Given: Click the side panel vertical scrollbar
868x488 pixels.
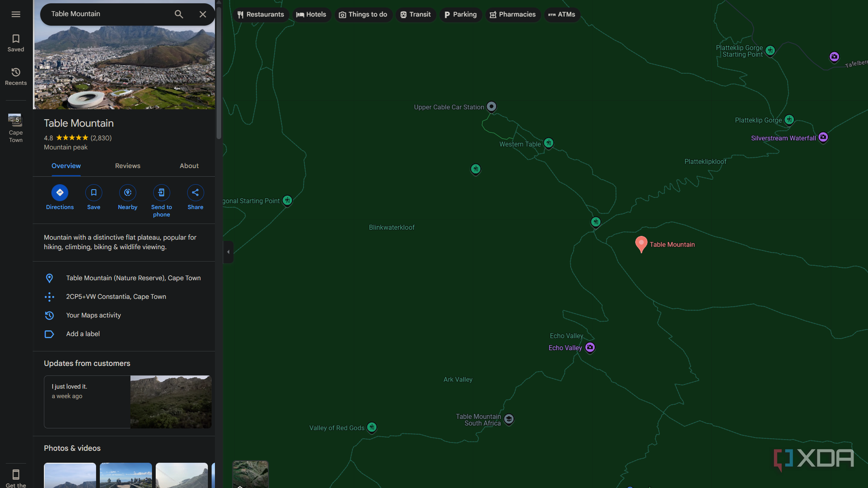Looking at the screenshot, I should click(x=219, y=72).
